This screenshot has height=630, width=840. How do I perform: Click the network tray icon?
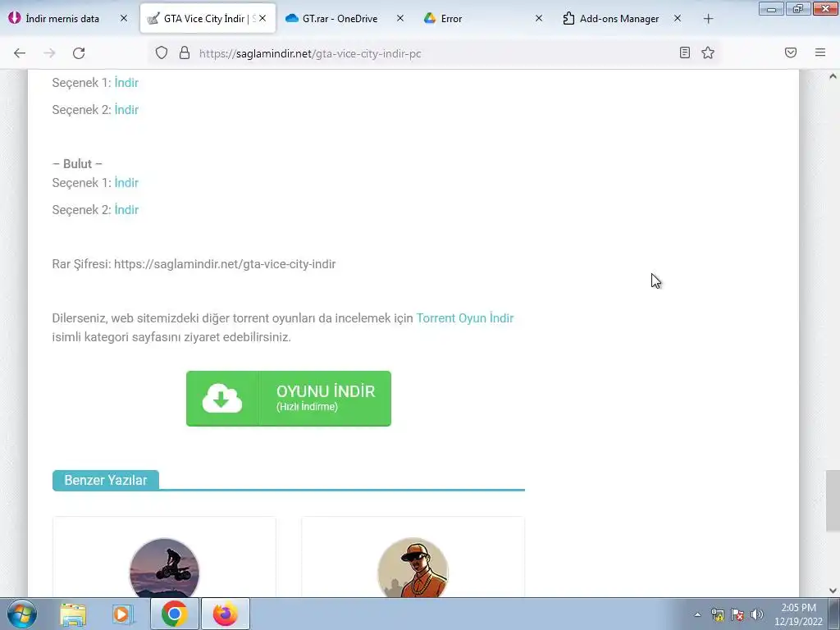(x=717, y=614)
